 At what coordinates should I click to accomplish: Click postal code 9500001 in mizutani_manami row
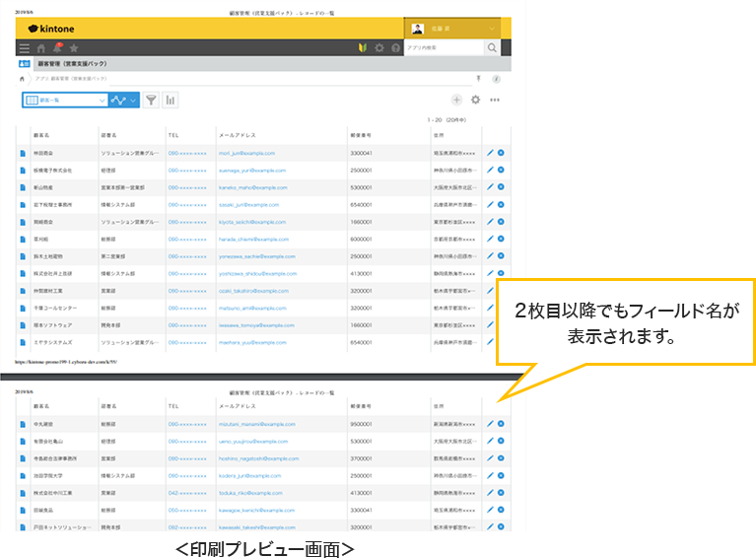(361, 424)
